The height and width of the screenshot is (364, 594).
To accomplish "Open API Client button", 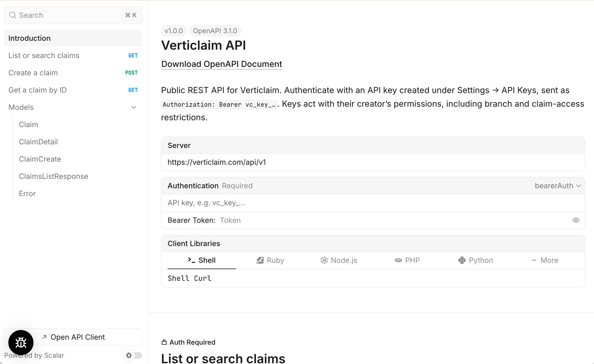I will pos(73,337).
